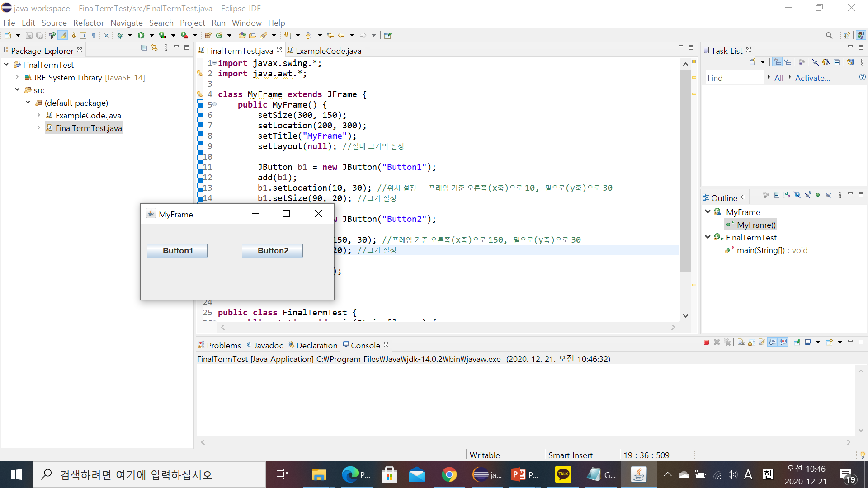
Task: Click the green Run button in toolbar
Action: 141,35
